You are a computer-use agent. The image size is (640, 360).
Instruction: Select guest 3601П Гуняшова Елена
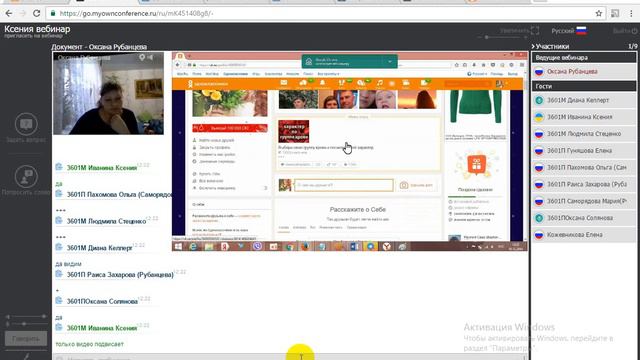tap(584, 151)
